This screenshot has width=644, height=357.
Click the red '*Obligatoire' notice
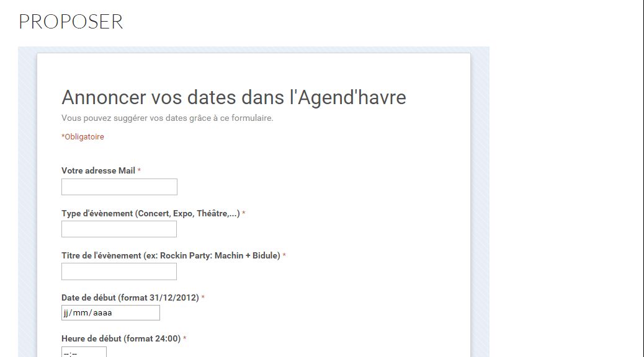(x=83, y=136)
